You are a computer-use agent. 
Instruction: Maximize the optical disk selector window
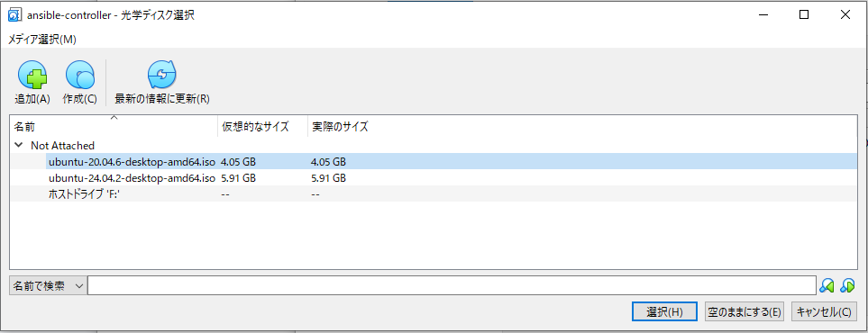(x=804, y=15)
